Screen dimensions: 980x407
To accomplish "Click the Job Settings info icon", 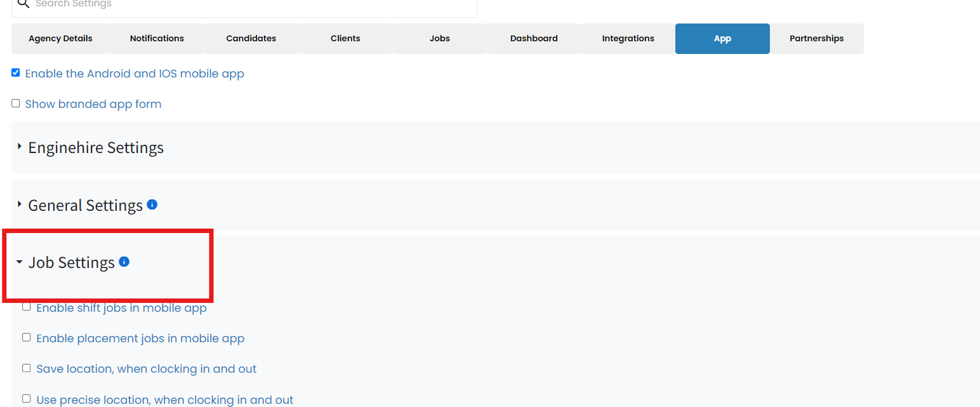I will click(x=124, y=262).
